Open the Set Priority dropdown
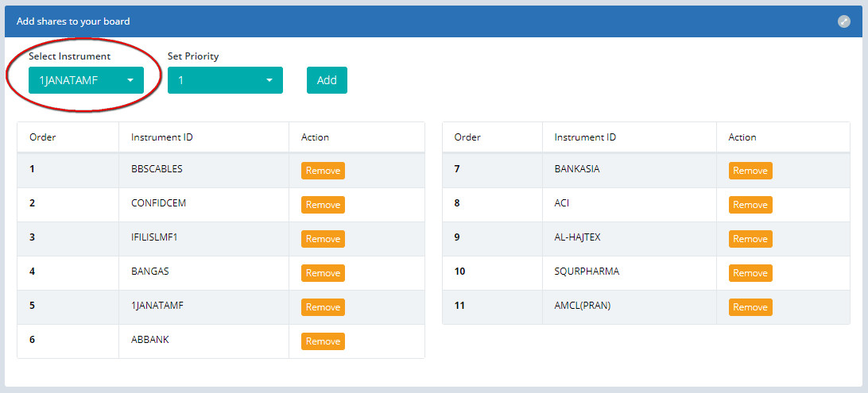The height and width of the screenshot is (393, 868). [225, 80]
